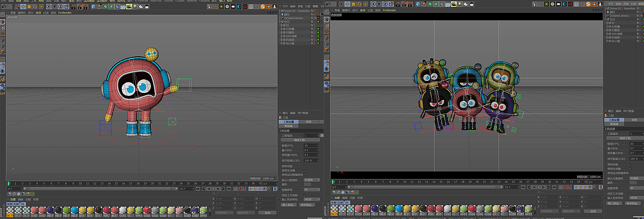
Task: Toggle 线性工作流程 checkbox in right window
Action: pyautogui.click(x=630, y=193)
